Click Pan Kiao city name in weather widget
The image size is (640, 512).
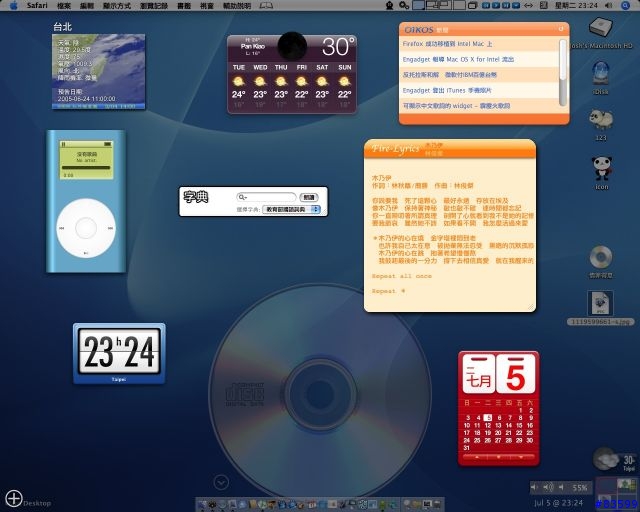point(253,46)
